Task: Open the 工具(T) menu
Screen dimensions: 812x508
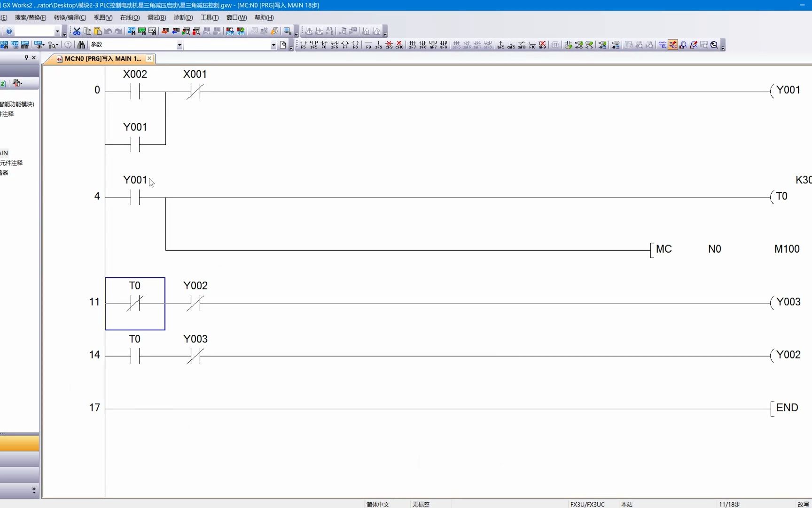Action: coord(210,17)
